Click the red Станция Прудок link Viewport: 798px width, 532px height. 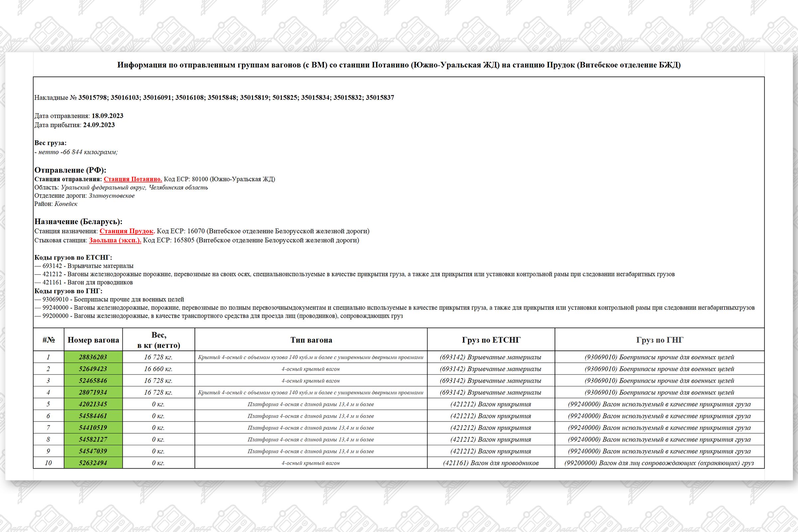[127, 231]
